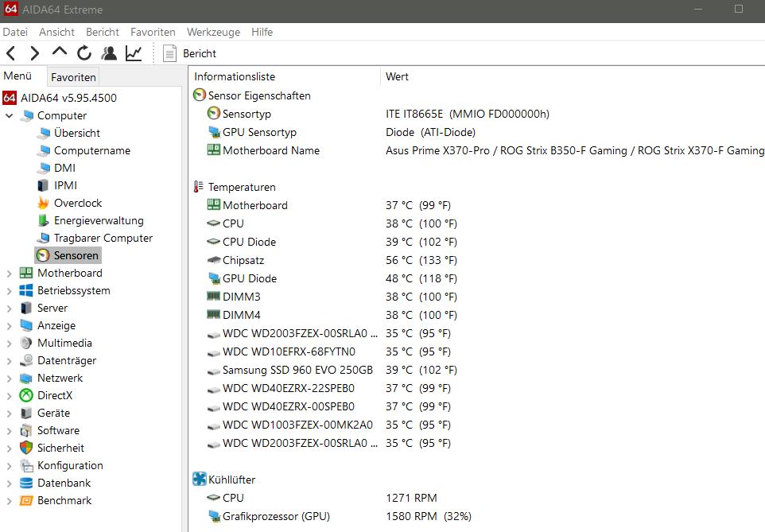Expand the Sicherheit tree node

tap(9, 449)
